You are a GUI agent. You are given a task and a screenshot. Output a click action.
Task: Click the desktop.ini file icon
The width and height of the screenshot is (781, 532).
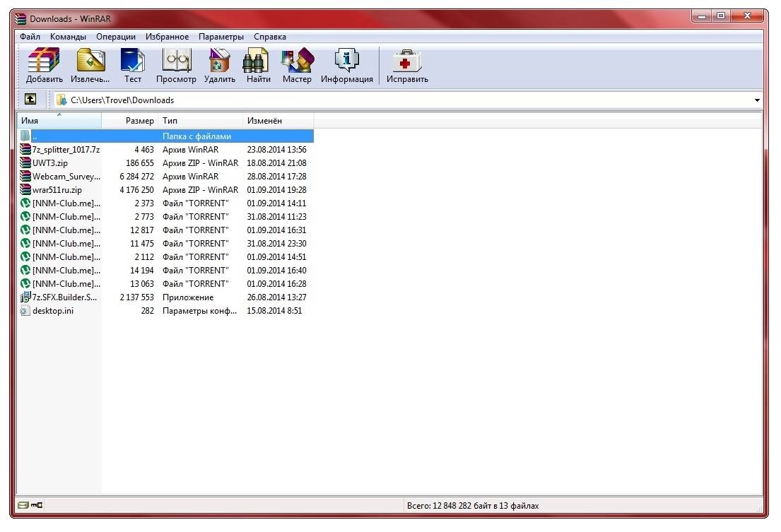(25, 311)
